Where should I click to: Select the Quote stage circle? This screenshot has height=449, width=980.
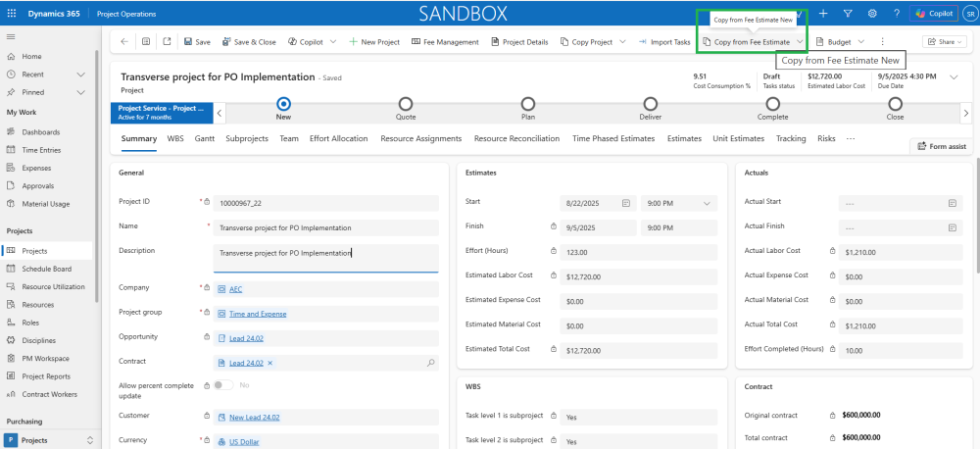point(406,103)
